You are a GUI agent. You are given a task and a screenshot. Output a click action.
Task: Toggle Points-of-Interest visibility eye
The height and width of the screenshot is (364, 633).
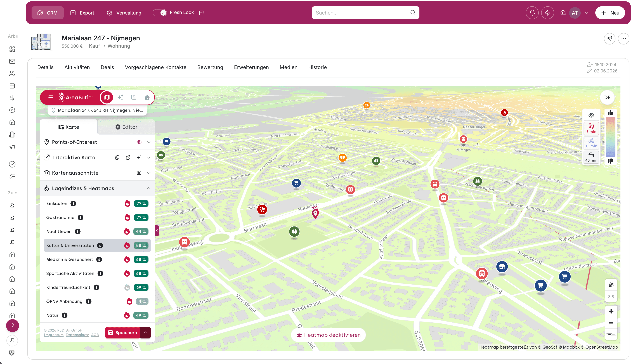(x=139, y=142)
